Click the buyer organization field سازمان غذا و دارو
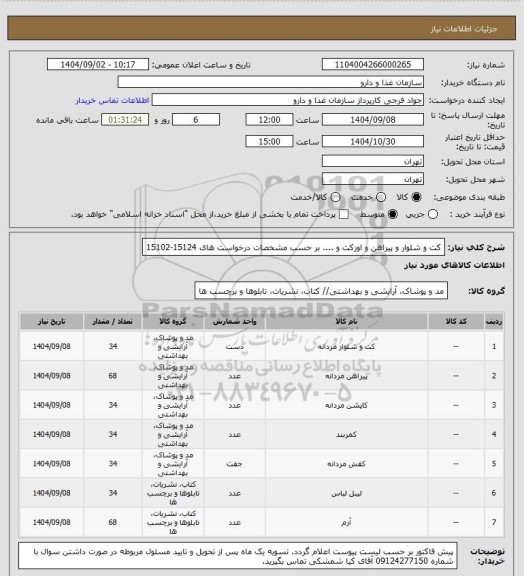 point(270,82)
